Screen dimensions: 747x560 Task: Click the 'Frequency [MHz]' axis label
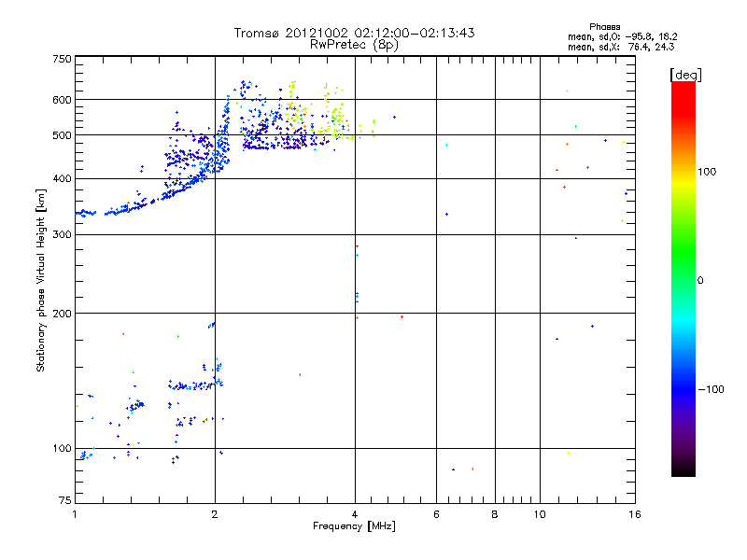point(354,526)
